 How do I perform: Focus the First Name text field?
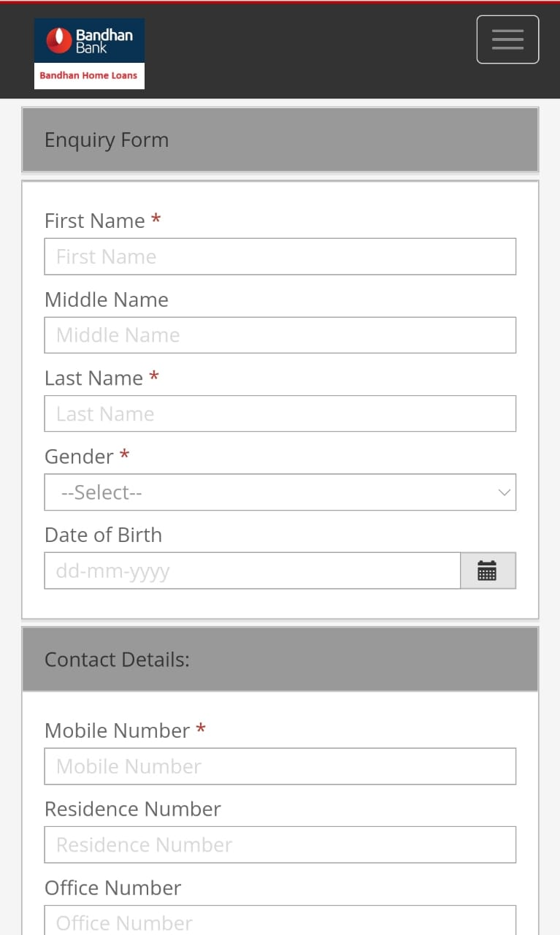tap(280, 256)
